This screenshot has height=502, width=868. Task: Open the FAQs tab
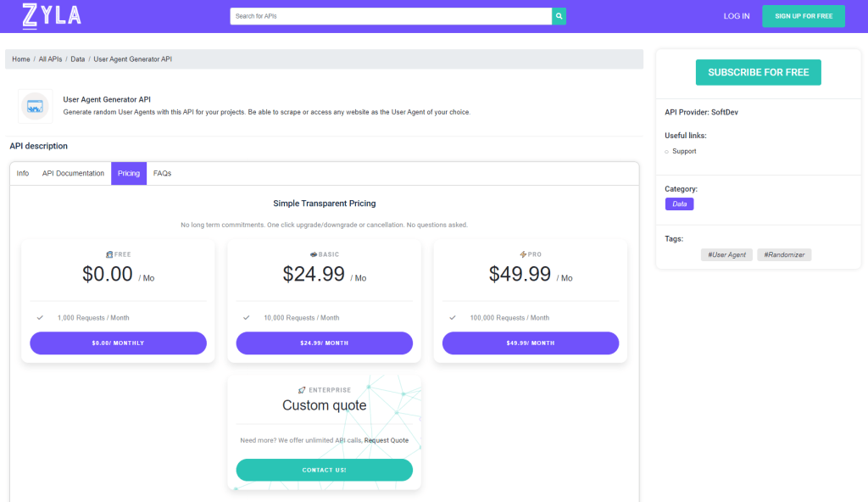162,174
